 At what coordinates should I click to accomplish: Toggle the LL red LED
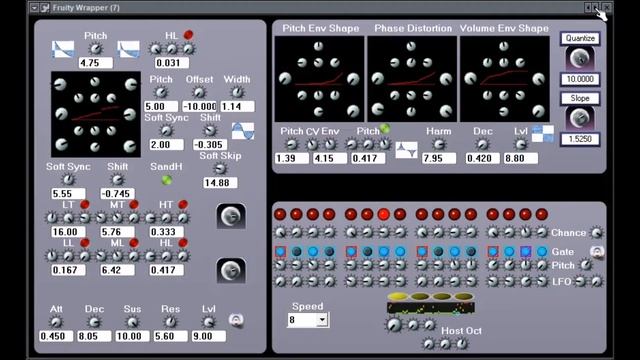[85, 243]
